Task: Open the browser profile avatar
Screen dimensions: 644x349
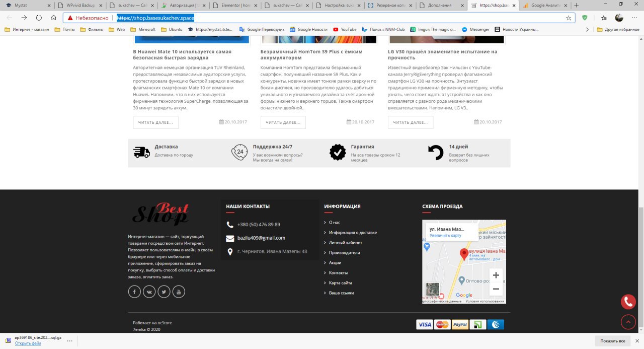Action: coord(619,18)
